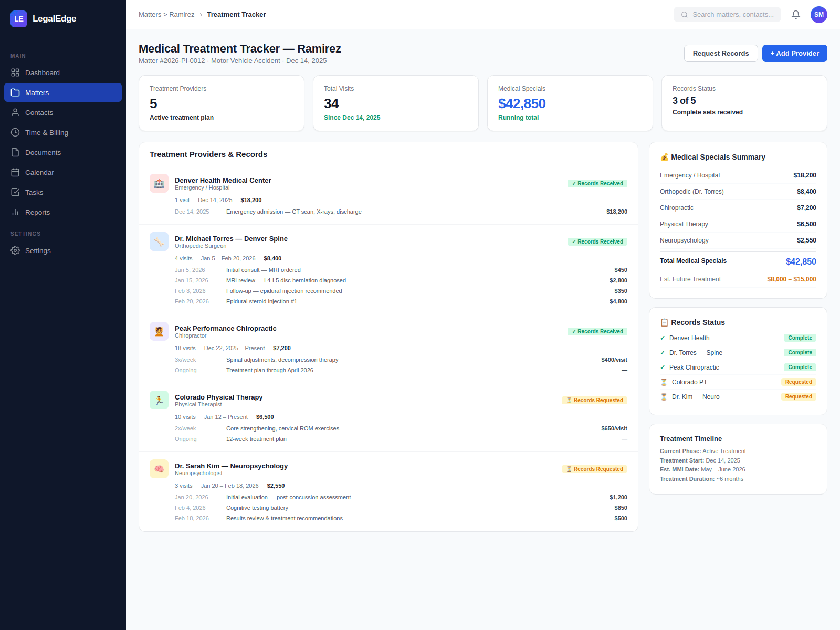Click the hourglass icon next to Colorado PT
The width and height of the screenshot is (840, 630).
[664, 382]
